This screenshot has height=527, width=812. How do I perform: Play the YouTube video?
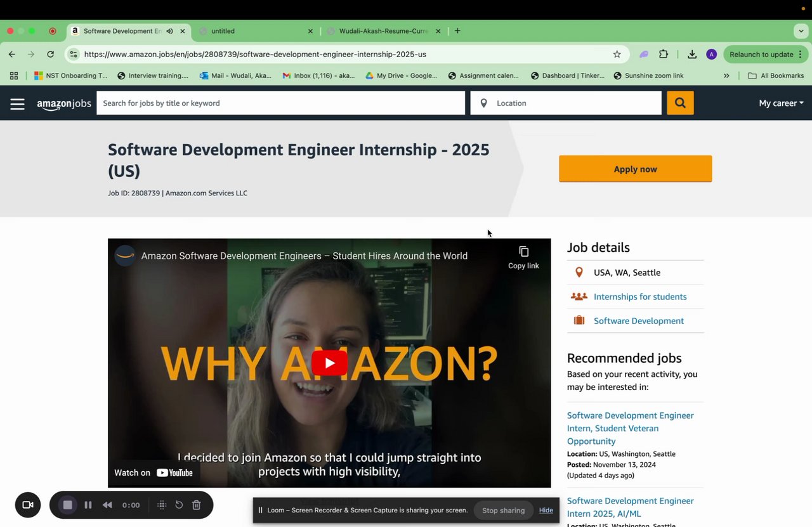(329, 363)
